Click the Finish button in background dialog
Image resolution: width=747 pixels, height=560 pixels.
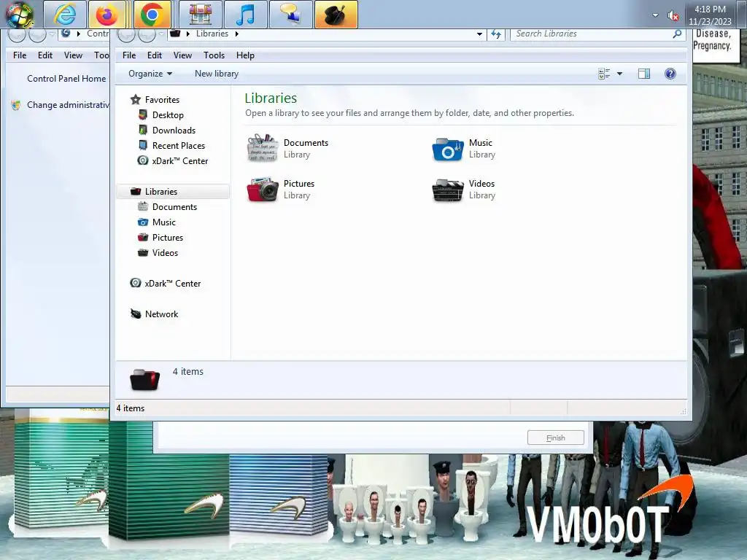point(555,437)
